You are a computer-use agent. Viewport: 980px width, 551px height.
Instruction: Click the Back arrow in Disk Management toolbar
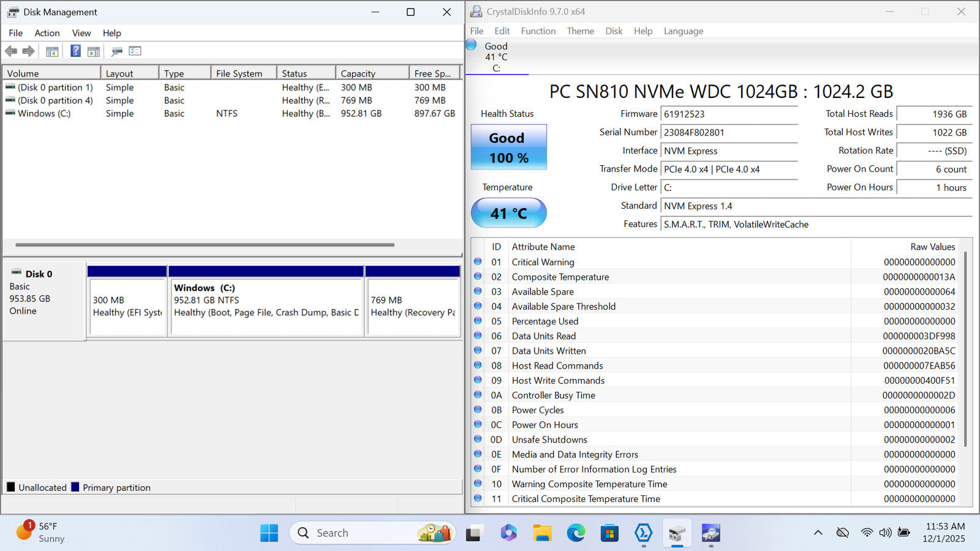pyautogui.click(x=11, y=51)
